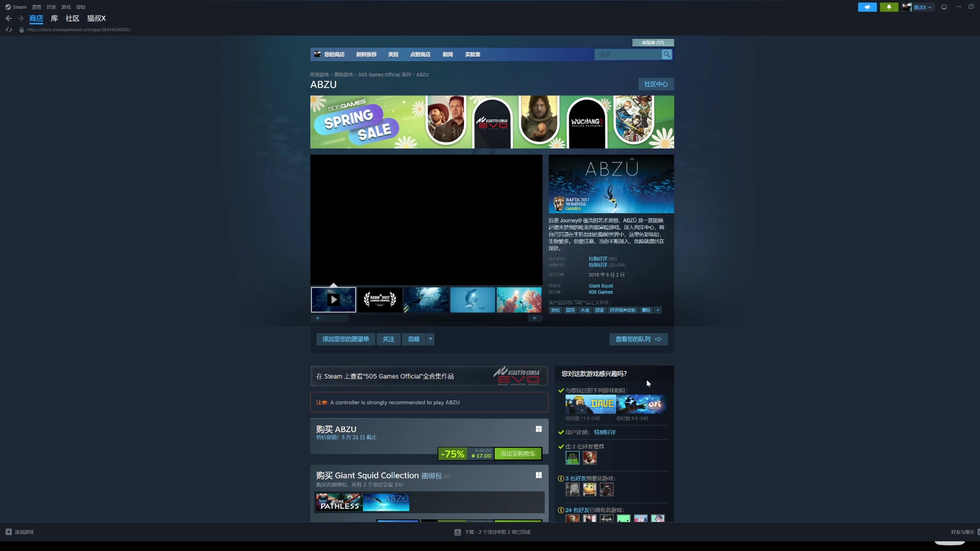980x551 pixels.
Task: Open the 猫叔X profile tab
Action: point(96,18)
